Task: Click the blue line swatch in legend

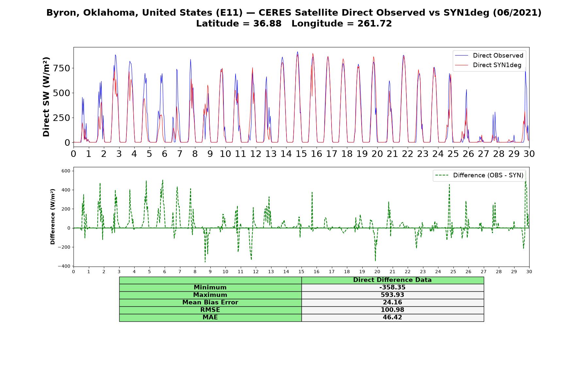Action: (461, 56)
